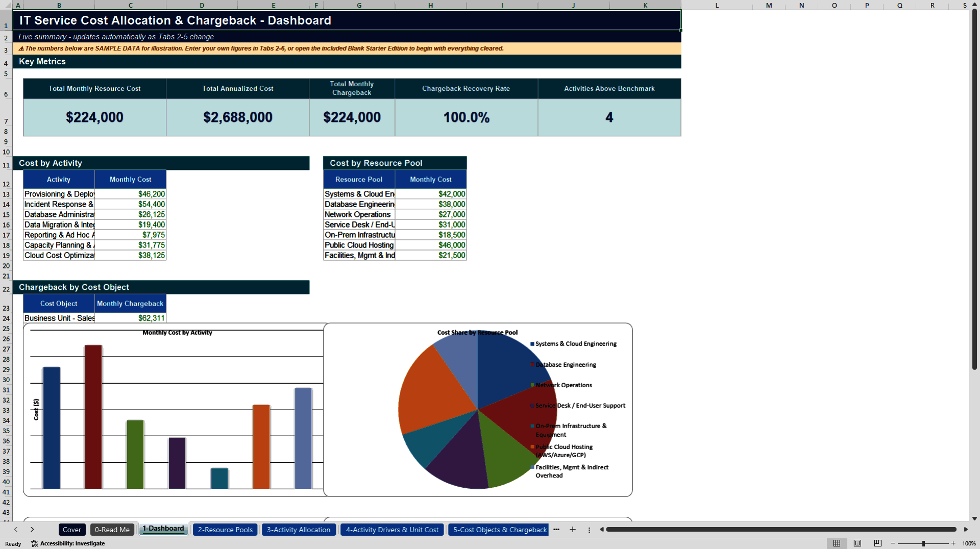Select the teal shortest chart bar
Viewport: 980px width, 549px height.
219,479
